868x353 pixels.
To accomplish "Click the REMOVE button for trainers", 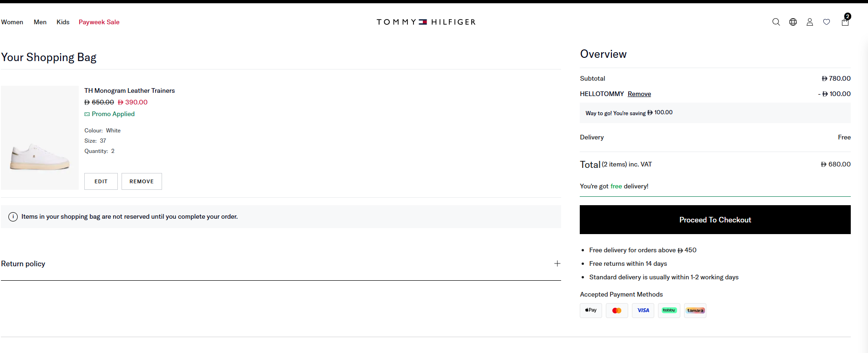I will pyautogui.click(x=142, y=181).
